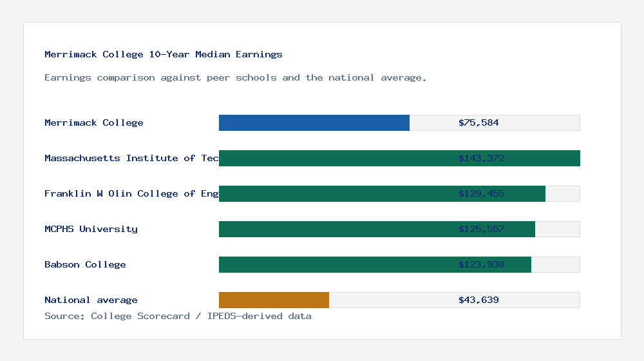Click the National average label
This screenshot has width=644, height=361.
pyautogui.click(x=91, y=300)
